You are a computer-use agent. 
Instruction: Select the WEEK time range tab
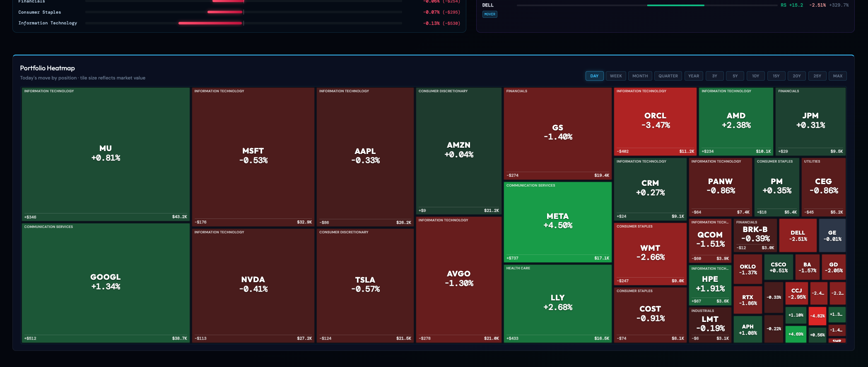click(x=616, y=76)
